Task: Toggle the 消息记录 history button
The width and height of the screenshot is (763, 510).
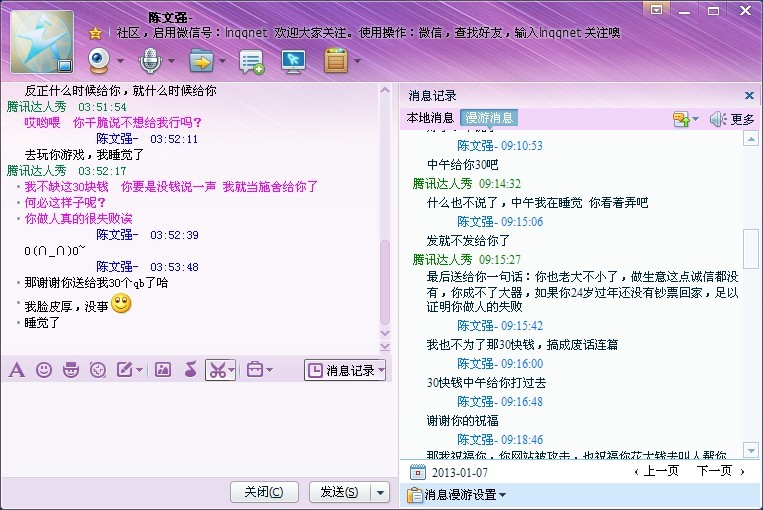Action: [x=345, y=370]
